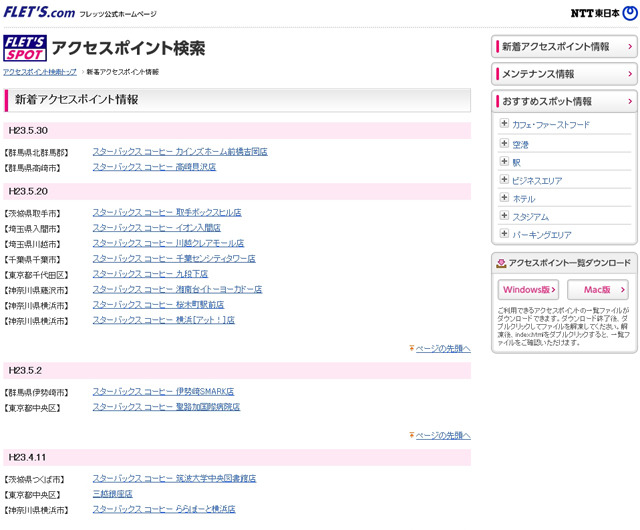Click 【東京都千代田区】 location label
This screenshot has width=640, height=530.
click(36, 275)
